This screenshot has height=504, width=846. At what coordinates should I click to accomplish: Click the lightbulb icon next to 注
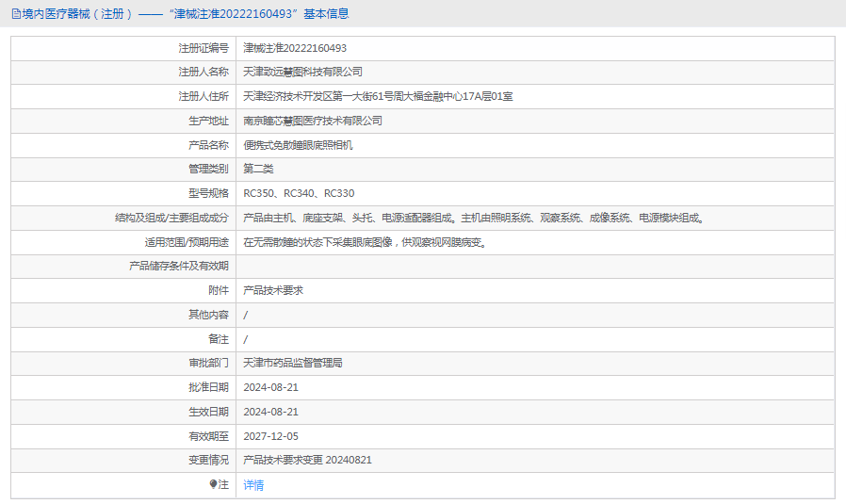coord(213,484)
